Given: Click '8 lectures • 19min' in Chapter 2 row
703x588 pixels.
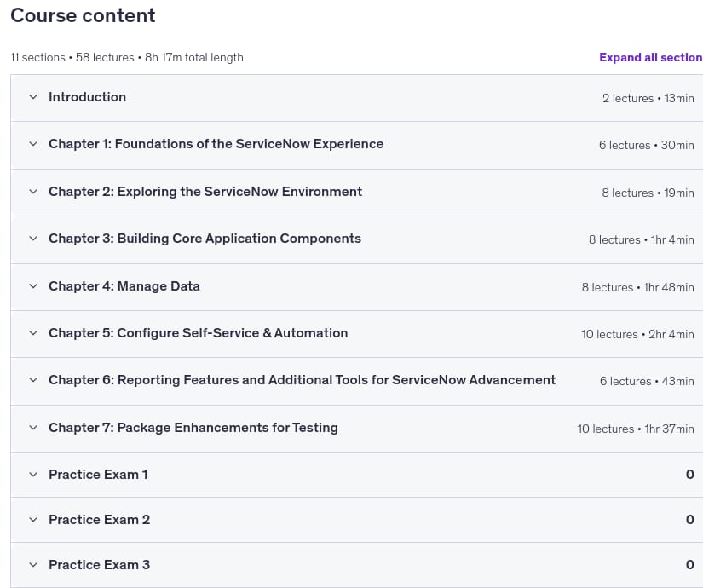Looking at the screenshot, I should coord(648,193).
